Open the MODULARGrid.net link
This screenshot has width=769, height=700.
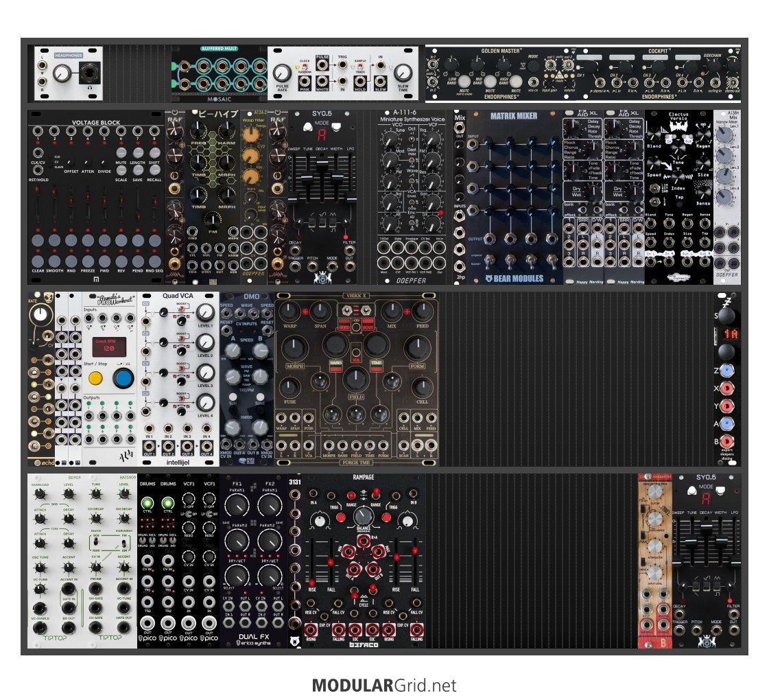(x=384, y=686)
